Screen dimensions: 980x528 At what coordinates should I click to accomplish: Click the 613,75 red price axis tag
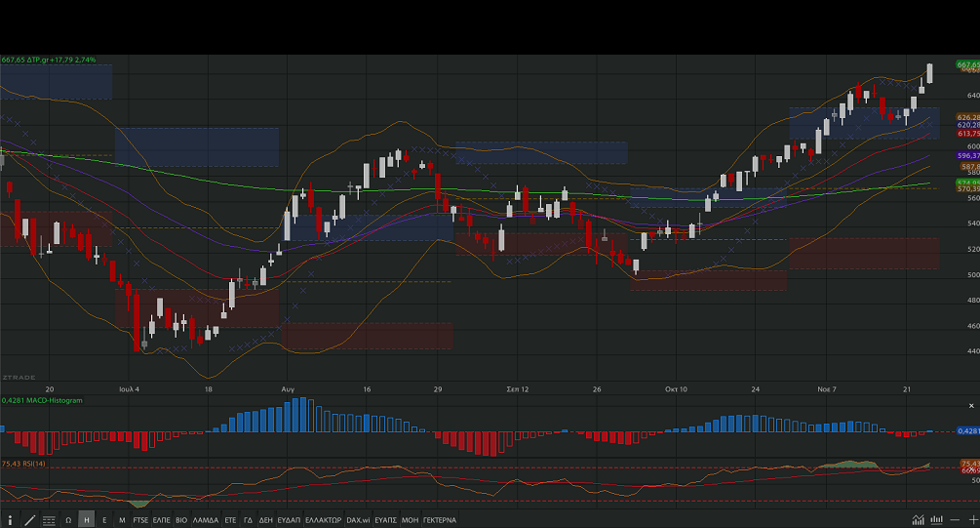click(x=968, y=134)
